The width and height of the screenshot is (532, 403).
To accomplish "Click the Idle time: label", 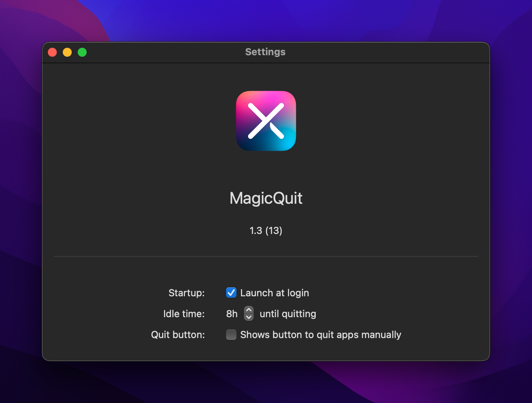I will (184, 314).
